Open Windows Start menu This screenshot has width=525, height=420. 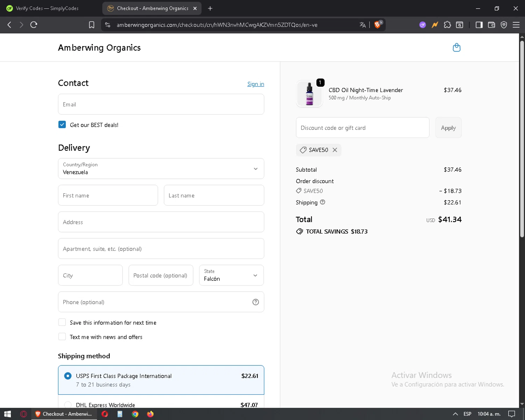[7, 414]
